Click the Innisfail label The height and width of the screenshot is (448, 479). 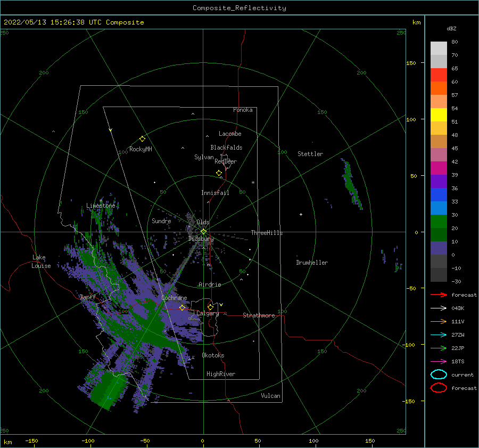point(215,193)
